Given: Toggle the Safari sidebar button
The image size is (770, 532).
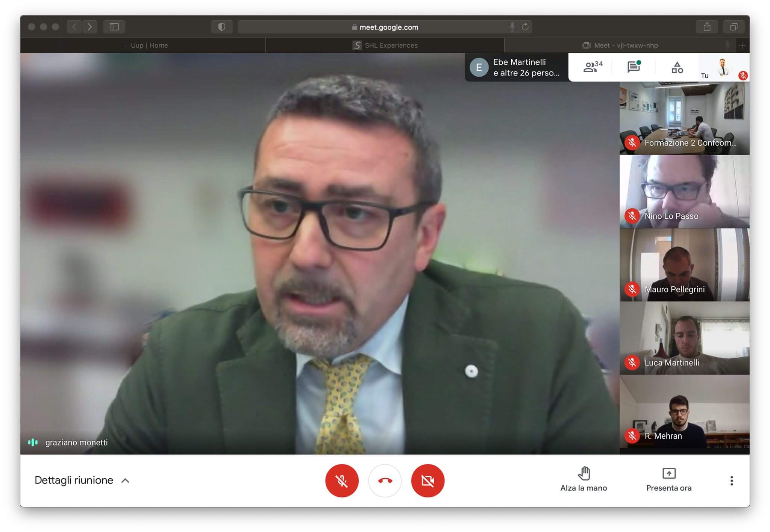Looking at the screenshot, I should 114,27.
